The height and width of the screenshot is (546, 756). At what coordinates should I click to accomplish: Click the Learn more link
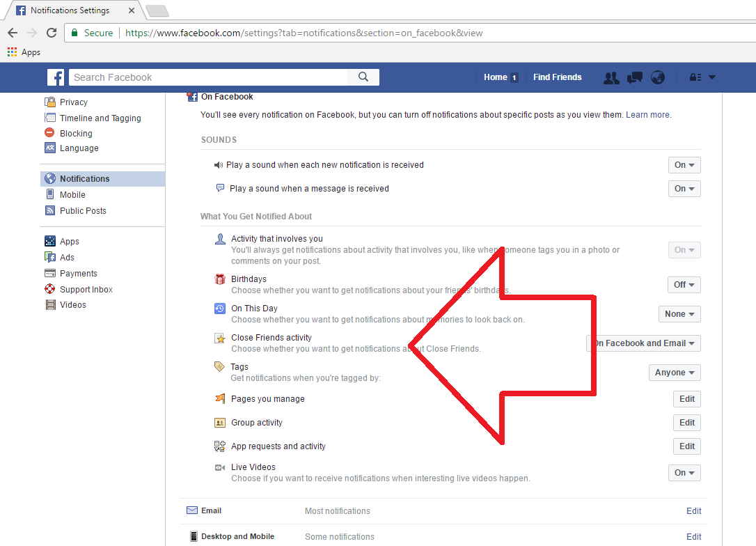[647, 115]
